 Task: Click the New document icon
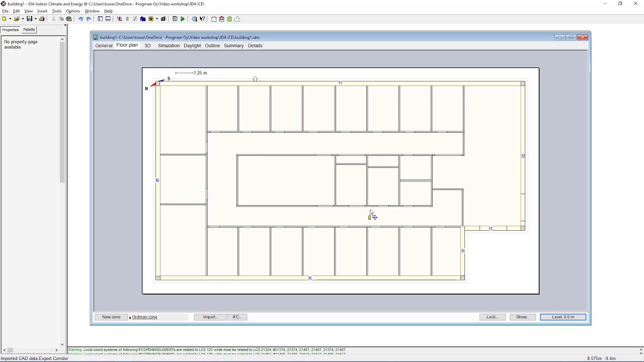click(x=4, y=19)
